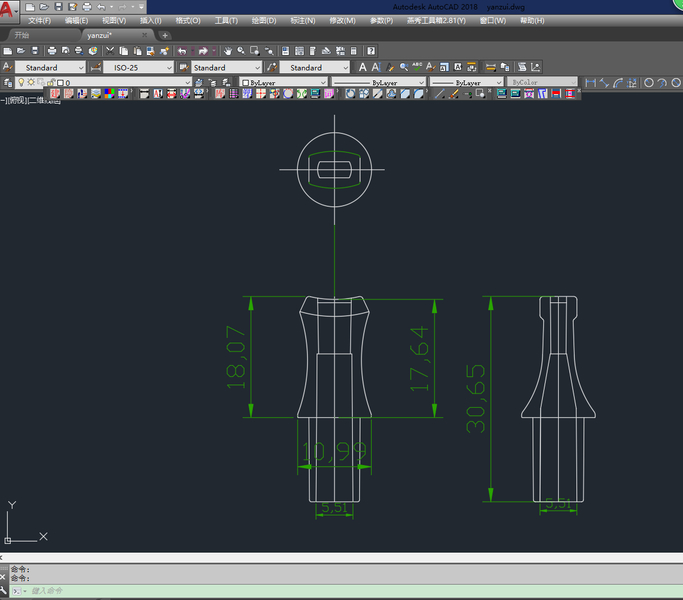Click the Linear dimension tool icon
This screenshot has height=600, width=683.
tap(591, 82)
